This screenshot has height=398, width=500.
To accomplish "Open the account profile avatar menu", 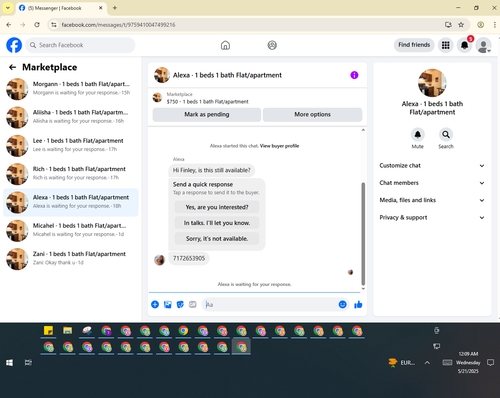I will 484,45.
